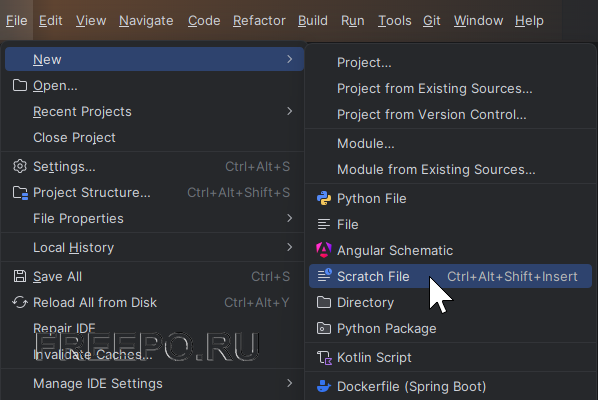Choose Close Project

154,137
